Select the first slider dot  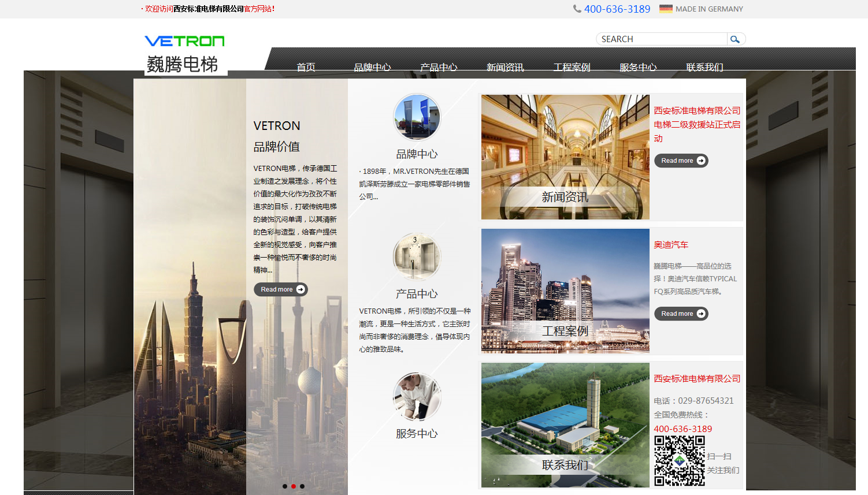pyautogui.click(x=285, y=486)
